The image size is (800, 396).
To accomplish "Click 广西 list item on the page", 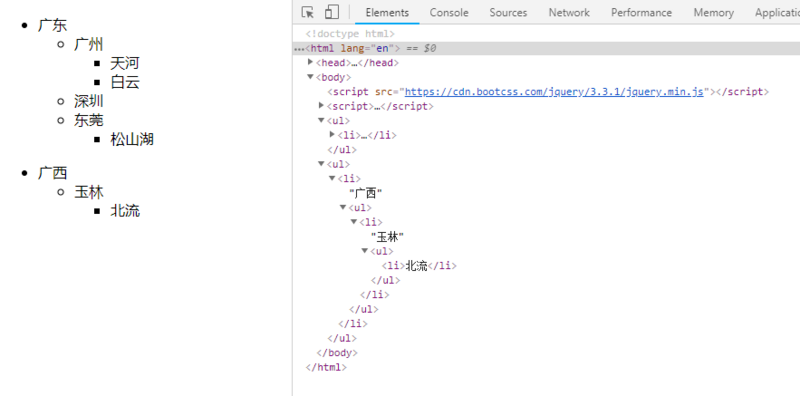I will (x=53, y=173).
